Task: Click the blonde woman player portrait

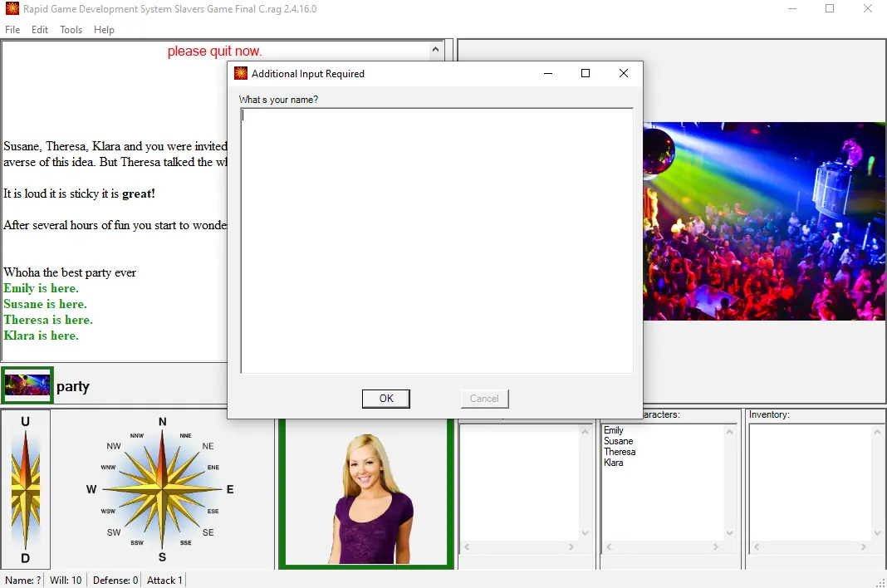Action: pyautogui.click(x=365, y=494)
